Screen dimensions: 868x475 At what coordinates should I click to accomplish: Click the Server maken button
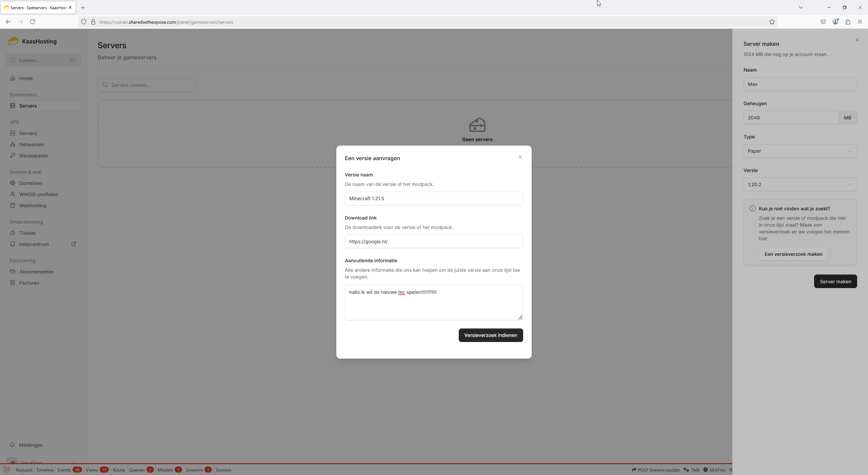pyautogui.click(x=835, y=282)
